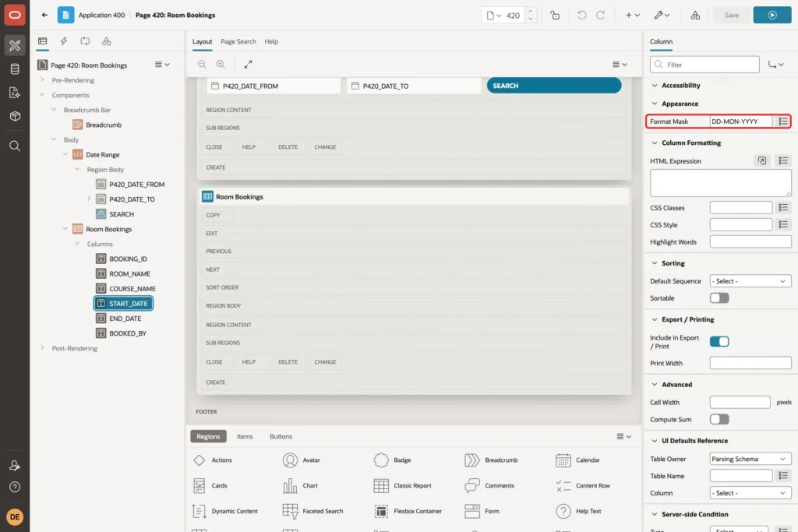The width and height of the screenshot is (798, 532).
Task: Open the Page Search tab
Action: click(x=238, y=42)
